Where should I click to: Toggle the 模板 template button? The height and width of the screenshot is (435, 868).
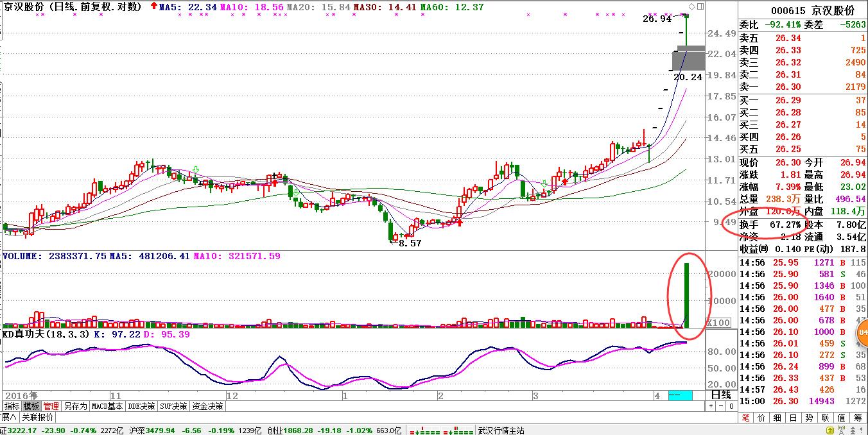pyautogui.click(x=31, y=406)
